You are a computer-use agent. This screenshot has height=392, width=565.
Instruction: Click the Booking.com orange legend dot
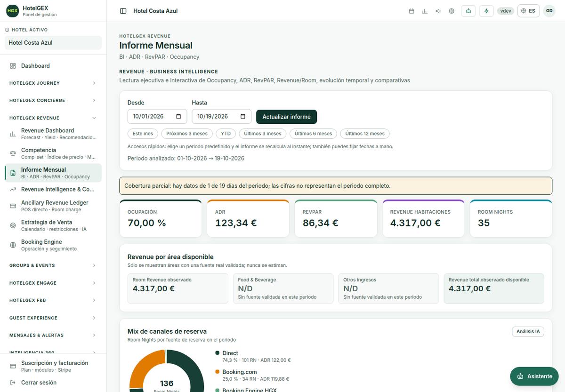[218, 372]
